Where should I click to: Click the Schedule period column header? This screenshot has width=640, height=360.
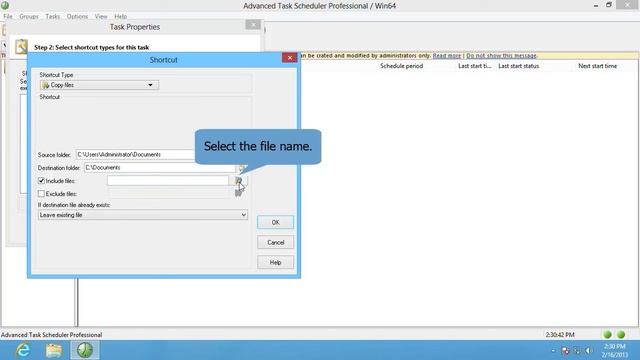click(x=402, y=66)
